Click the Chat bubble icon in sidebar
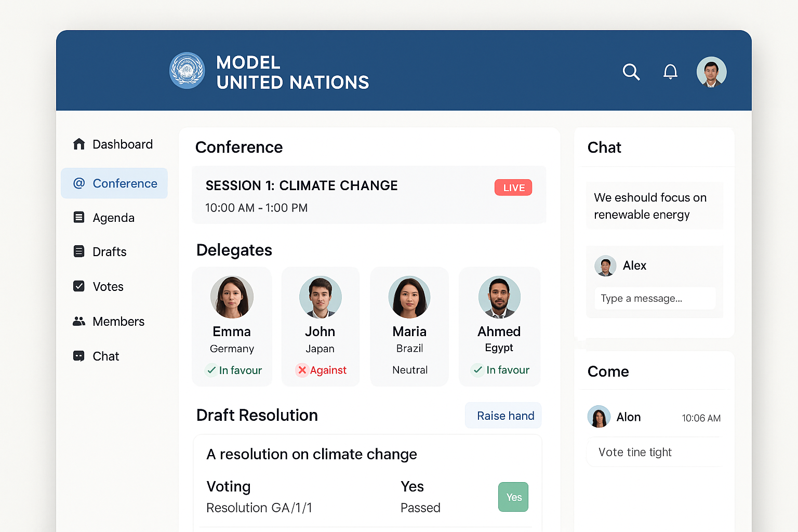The image size is (798, 532). pyautogui.click(x=79, y=356)
